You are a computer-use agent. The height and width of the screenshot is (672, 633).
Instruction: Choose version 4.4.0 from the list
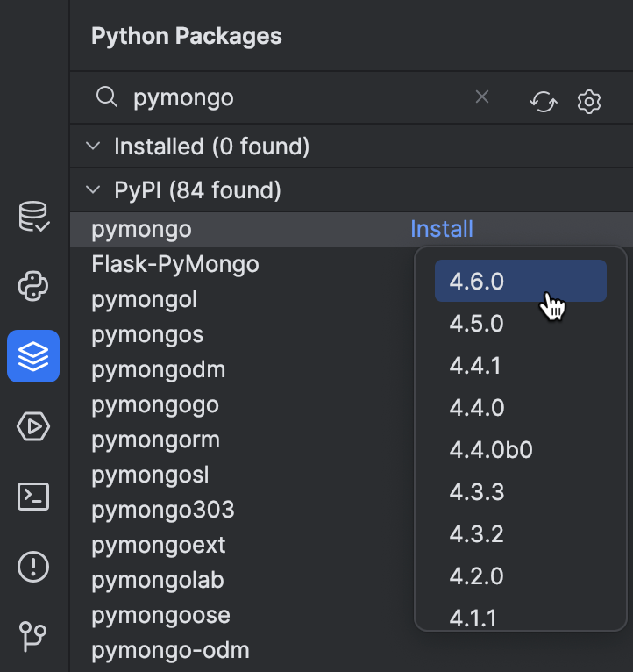(521, 407)
